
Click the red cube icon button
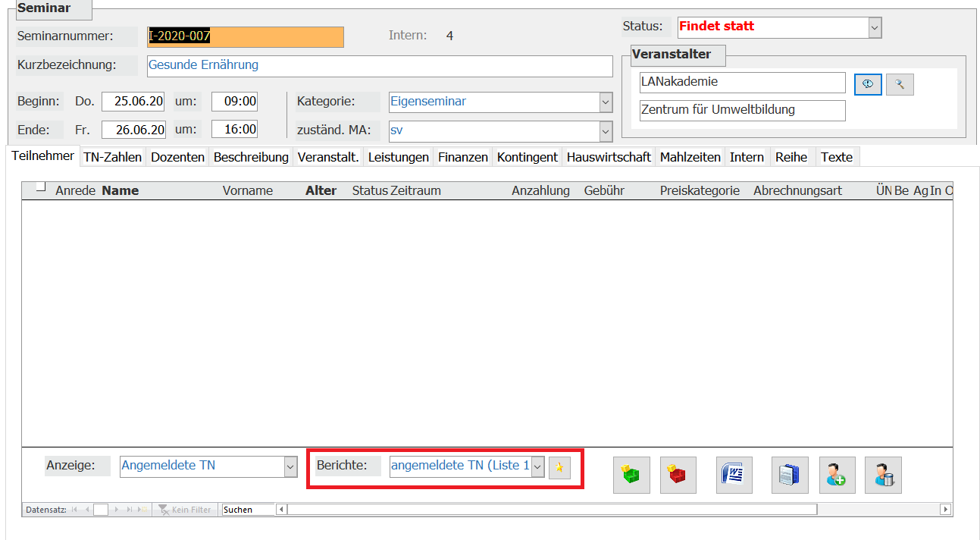coord(678,476)
